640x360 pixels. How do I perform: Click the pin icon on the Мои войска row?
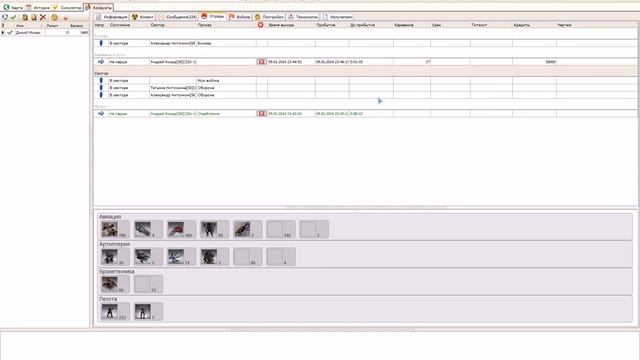(x=101, y=80)
